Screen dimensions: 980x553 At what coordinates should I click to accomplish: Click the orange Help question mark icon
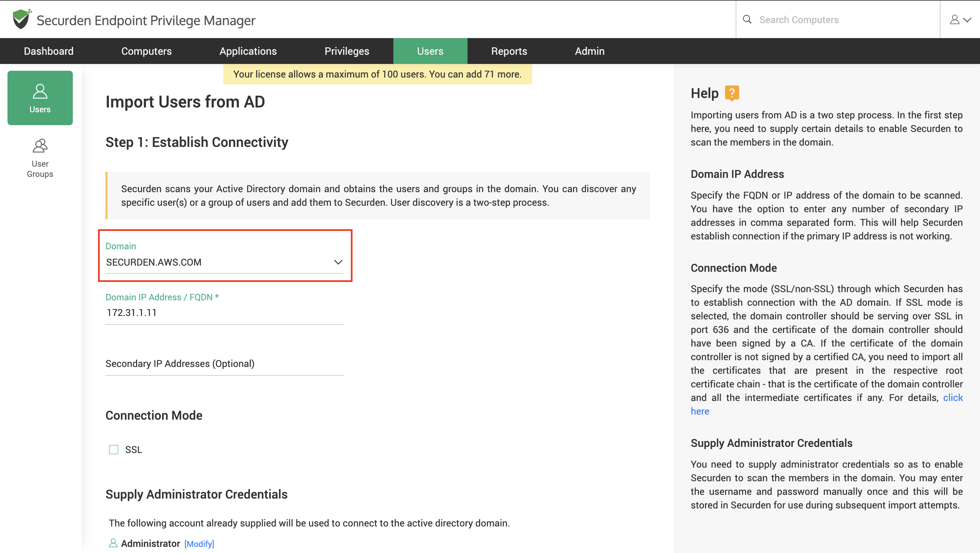pos(732,93)
